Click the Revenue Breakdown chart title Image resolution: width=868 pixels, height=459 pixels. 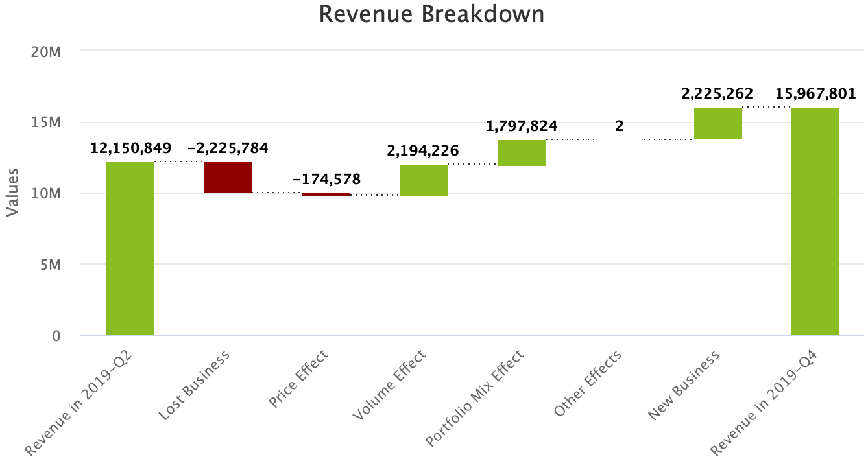(x=431, y=14)
